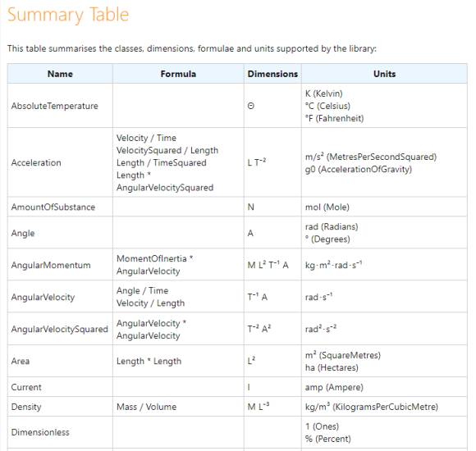Click the Length * Length formula

click(x=149, y=362)
